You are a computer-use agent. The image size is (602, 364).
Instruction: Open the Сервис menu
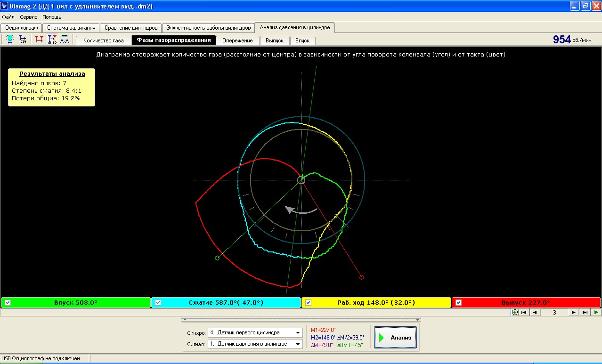28,17
